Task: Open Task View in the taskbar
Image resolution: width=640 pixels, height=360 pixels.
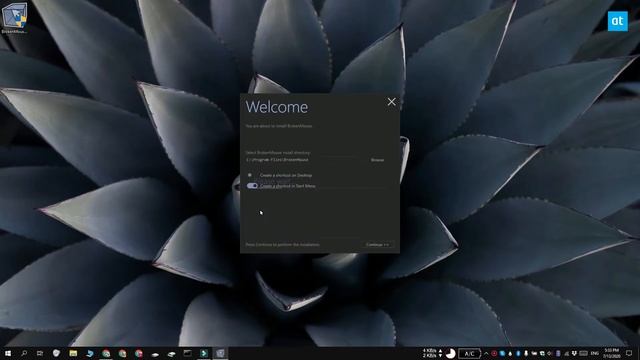Action: [x=40, y=353]
